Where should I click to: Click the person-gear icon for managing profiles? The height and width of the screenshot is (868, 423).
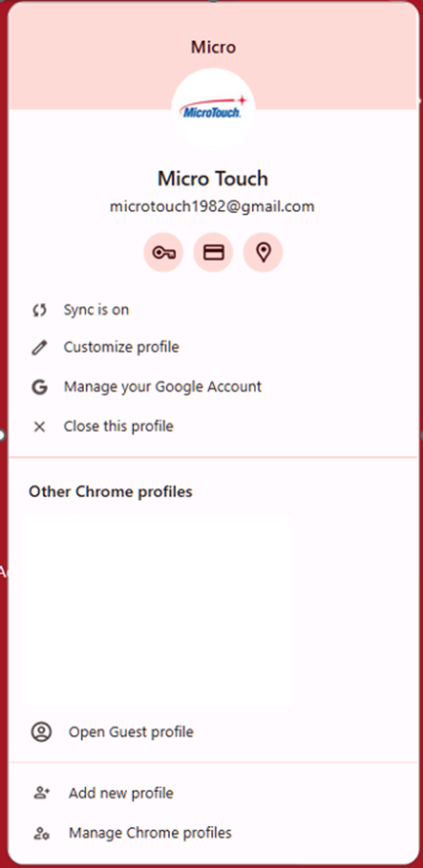(42, 833)
